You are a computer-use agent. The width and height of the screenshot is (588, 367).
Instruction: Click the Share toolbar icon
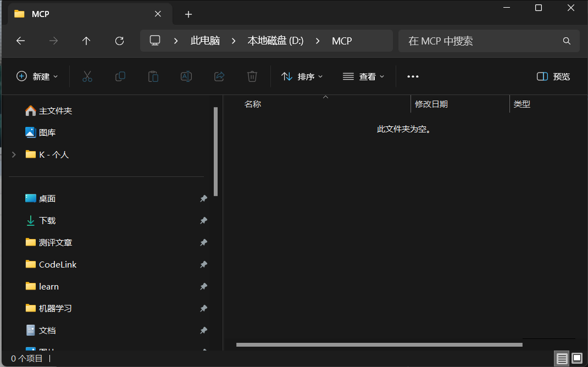(x=219, y=76)
